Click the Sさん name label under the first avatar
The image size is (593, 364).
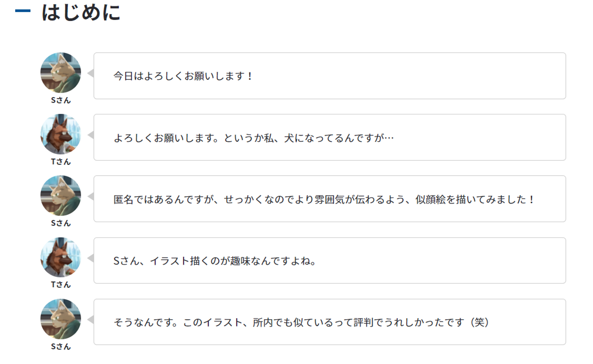(x=61, y=100)
